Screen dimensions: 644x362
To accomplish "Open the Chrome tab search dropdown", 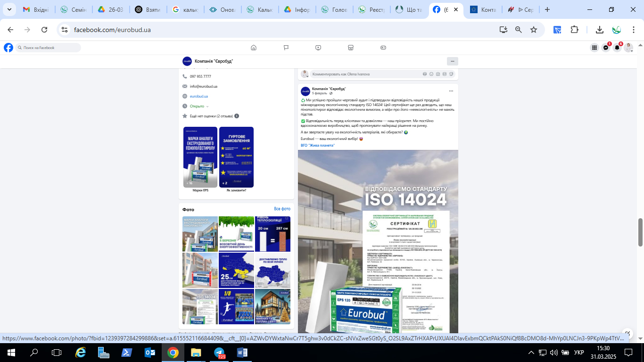I will [x=10, y=9].
